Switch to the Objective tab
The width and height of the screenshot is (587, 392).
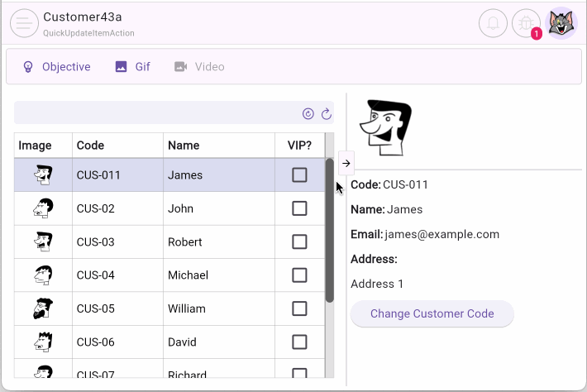[x=56, y=67]
